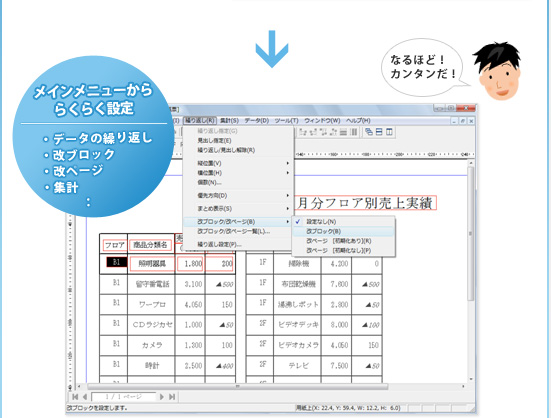Image resolution: width=551 pixels, height=418 pixels.
Task: Choose 繰り返し/見出し解除(R) menu entry
Action: (x=239, y=150)
